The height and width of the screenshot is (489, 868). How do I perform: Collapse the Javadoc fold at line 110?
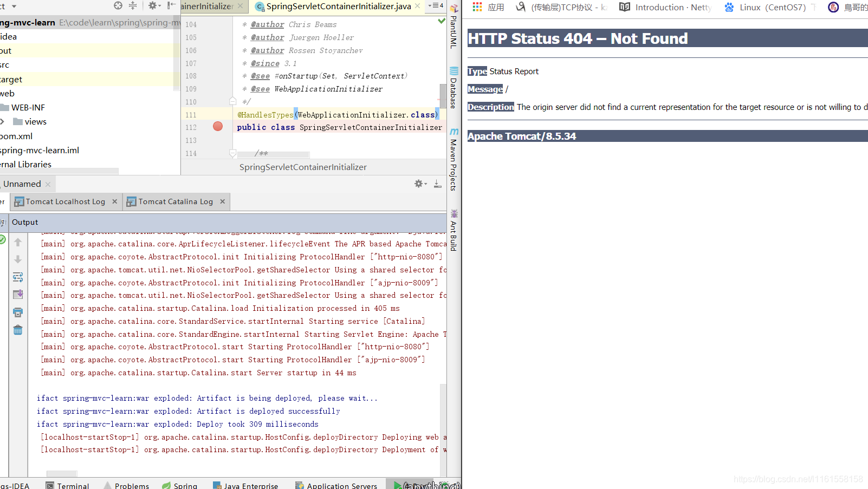(232, 101)
